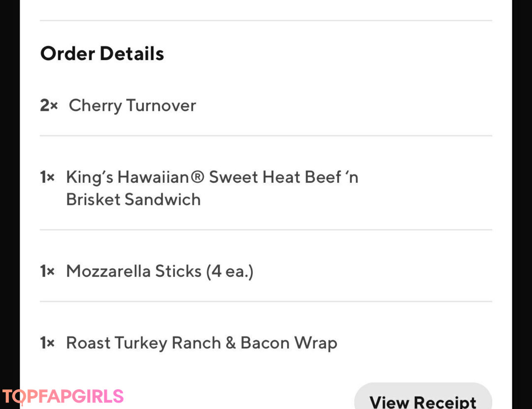Image resolution: width=532 pixels, height=409 pixels.
Task: Click the ® symbol after King's Hawaiian
Action: pyautogui.click(x=197, y=177)
